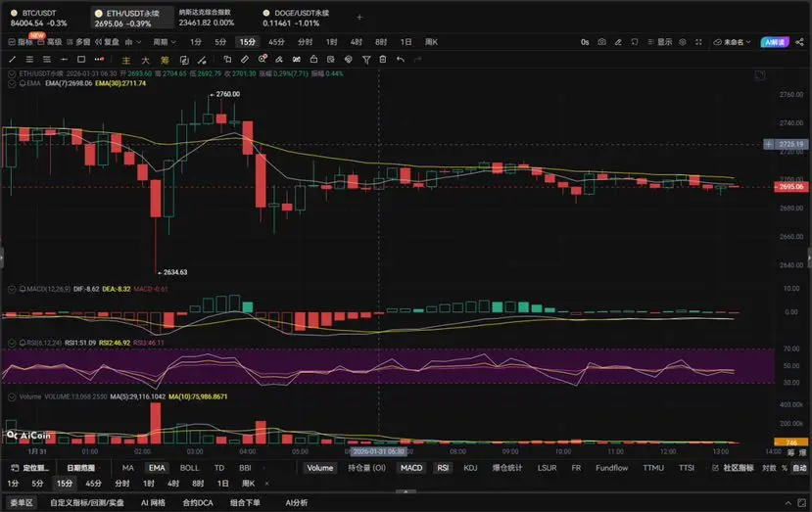Toggle the RSI sub-indicator
Viewport: 812px width, 512px height.
coord(443,468)
